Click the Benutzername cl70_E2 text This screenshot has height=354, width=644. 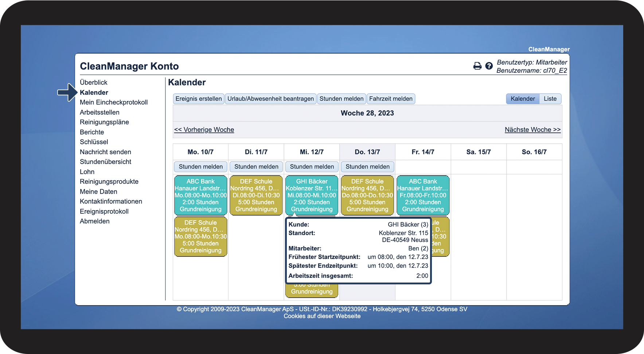tap(532, 71)
